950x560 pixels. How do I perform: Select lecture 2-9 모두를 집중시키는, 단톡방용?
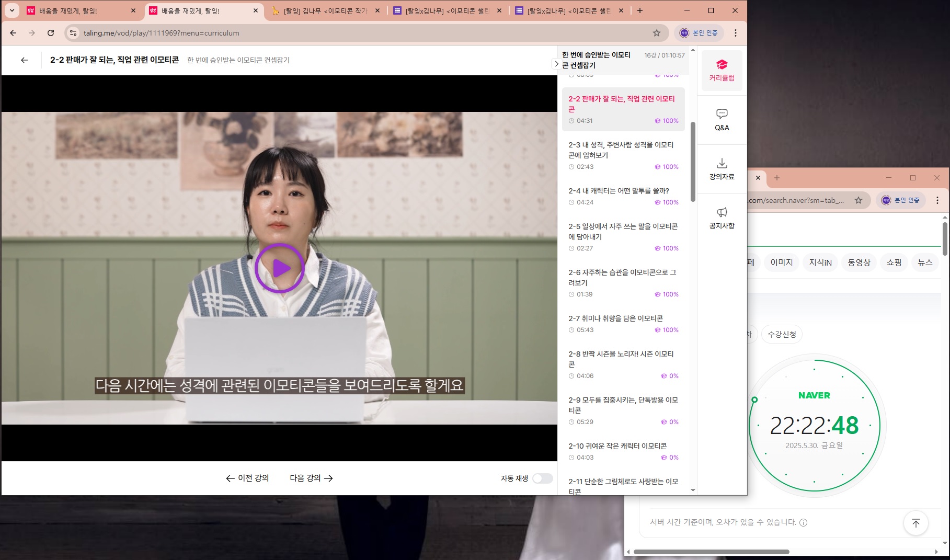pos(623,410)
